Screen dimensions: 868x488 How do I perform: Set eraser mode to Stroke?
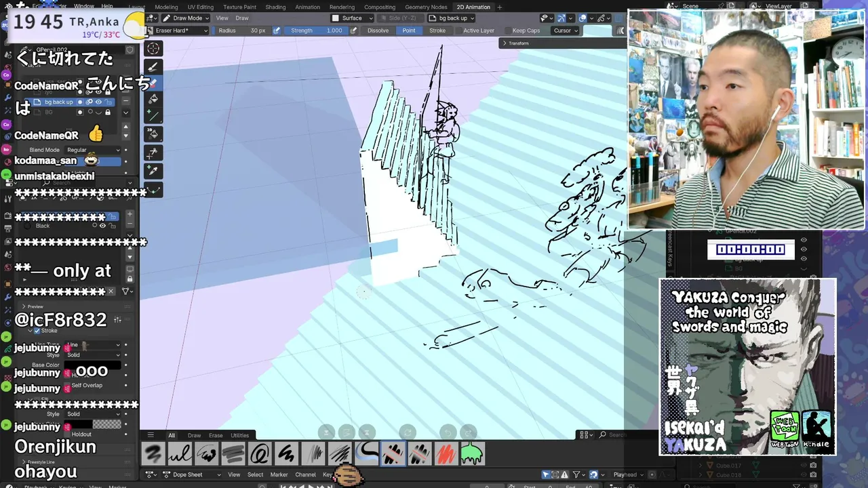tap(437, 30)
